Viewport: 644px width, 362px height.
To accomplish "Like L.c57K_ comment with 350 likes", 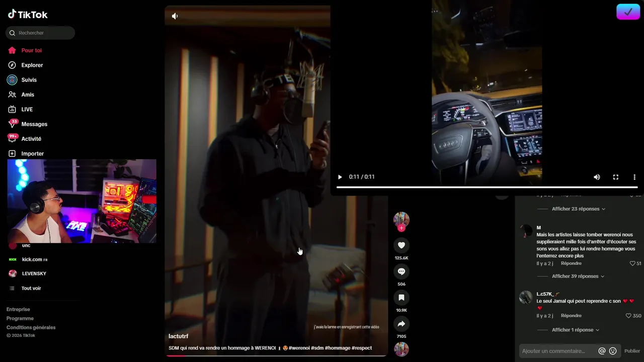I will tap(628, 316).
